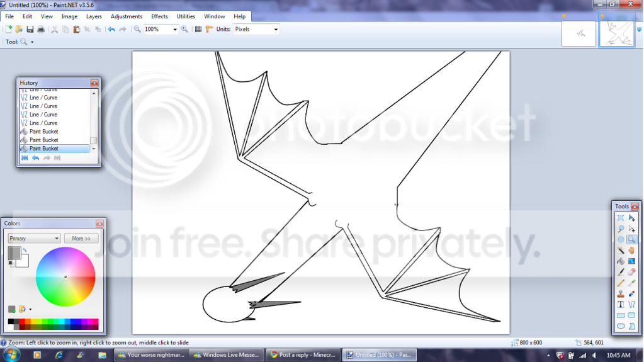The height and width of the screenshot is (362, 644).
Task: Toggle the rulers display
Action: [x=209, y=30]
